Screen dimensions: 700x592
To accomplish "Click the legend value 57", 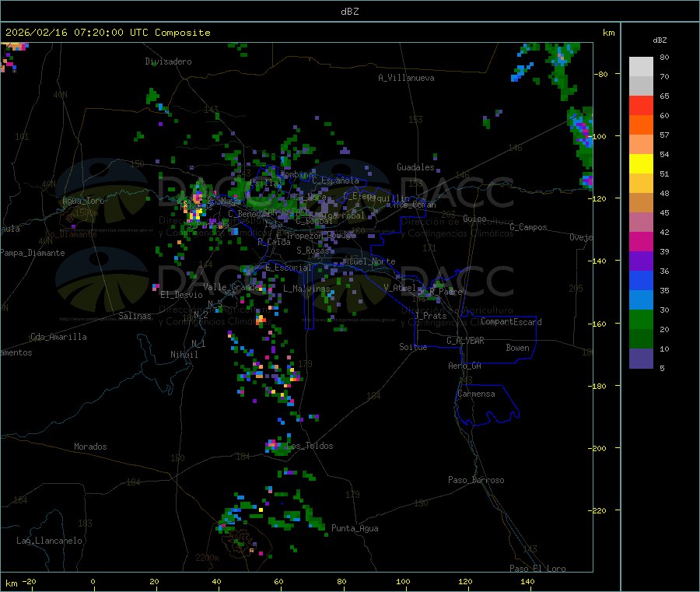I will click(x=664, y=135).
